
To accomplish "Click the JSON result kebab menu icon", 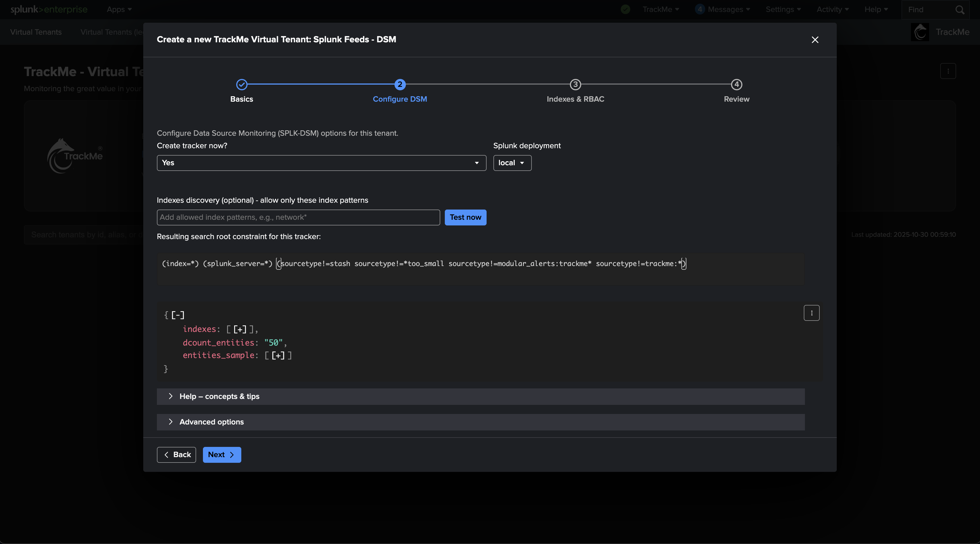I will 811,313.
